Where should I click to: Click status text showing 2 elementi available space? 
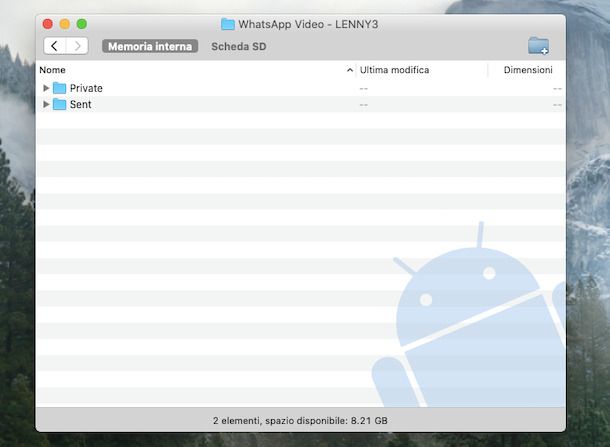pos(300,421)
